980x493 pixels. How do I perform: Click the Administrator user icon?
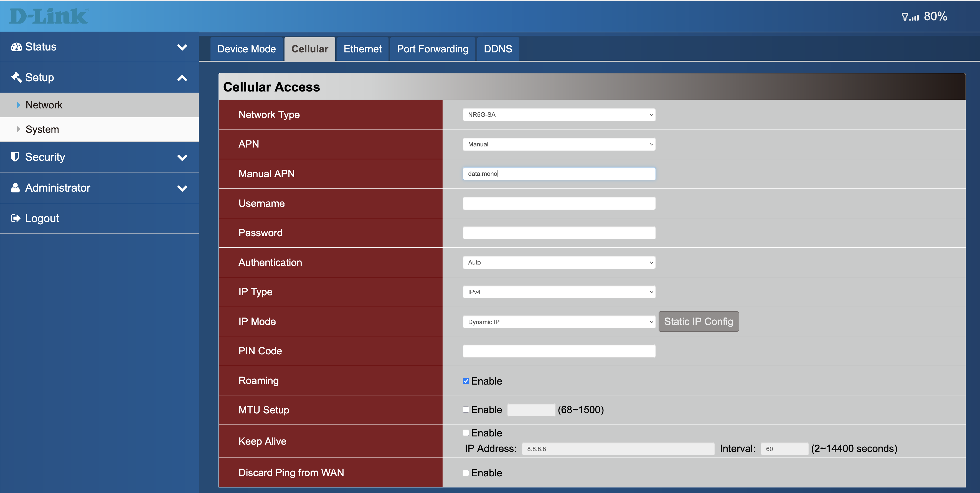click(x=15, y=187)
